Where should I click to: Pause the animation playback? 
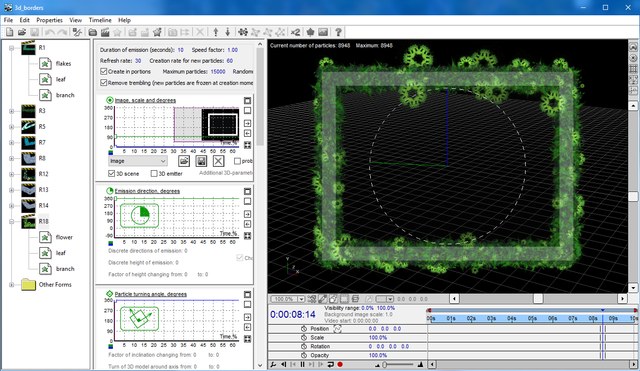point(302,364)
